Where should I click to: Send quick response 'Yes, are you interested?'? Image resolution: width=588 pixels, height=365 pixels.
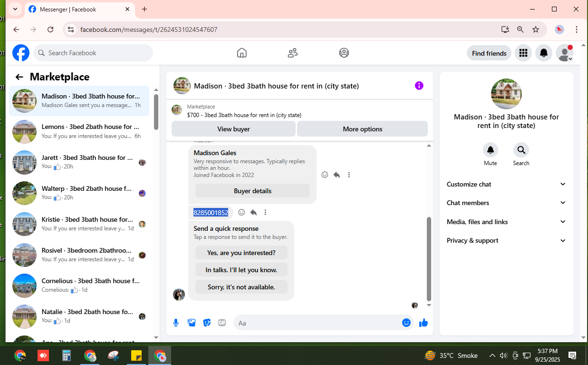[241, 253]
